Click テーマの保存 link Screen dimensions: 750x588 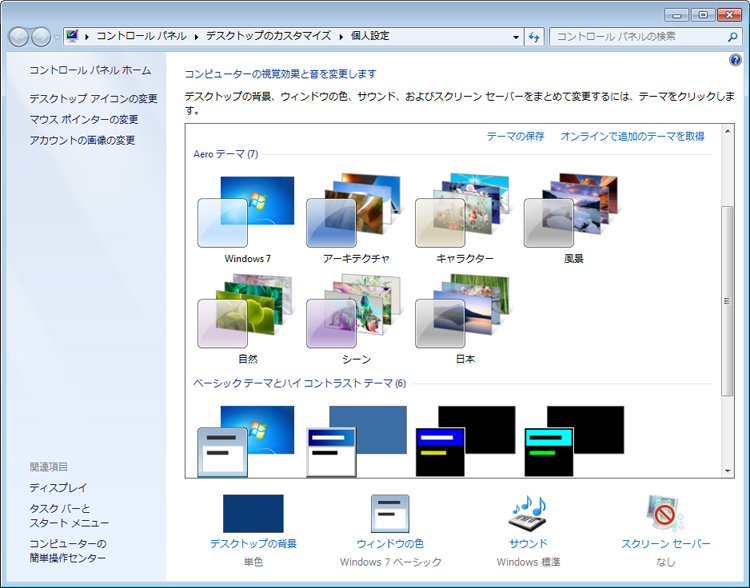[x=516, y=136]
